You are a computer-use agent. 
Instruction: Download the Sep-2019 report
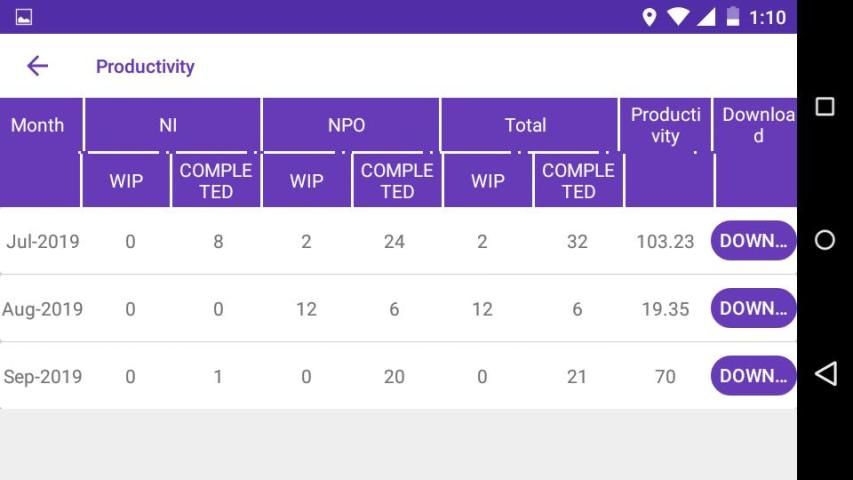click(753, 377)
